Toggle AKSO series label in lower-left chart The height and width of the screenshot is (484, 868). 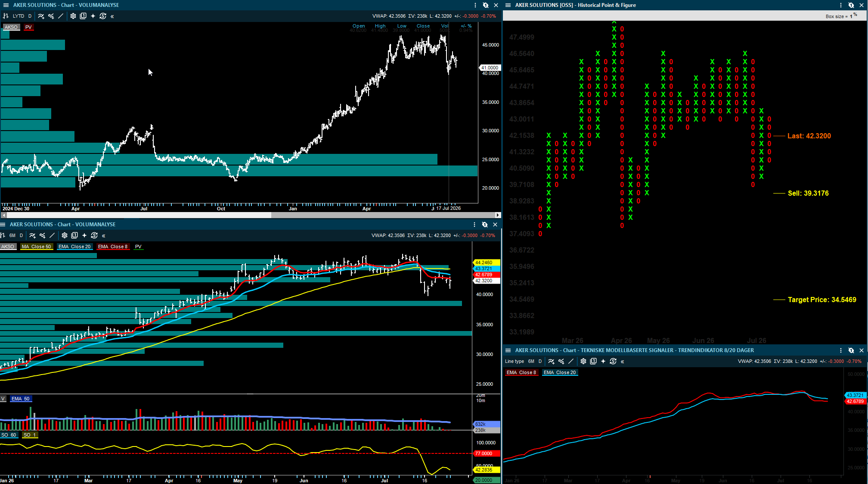pyautogui.click(x=8, y=247)
